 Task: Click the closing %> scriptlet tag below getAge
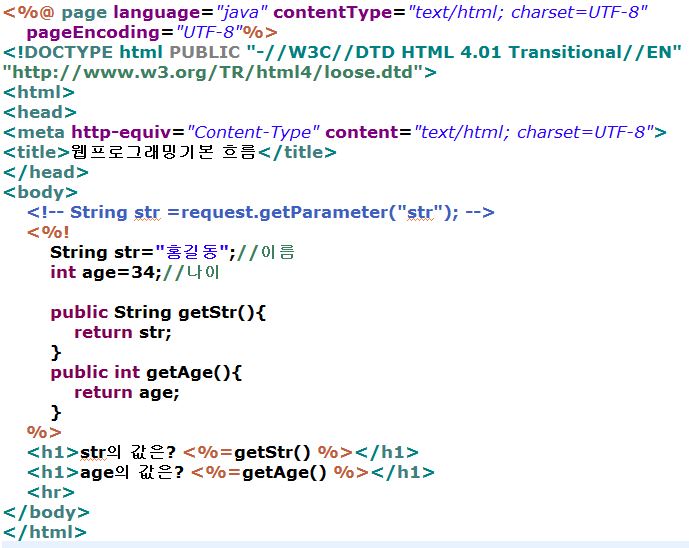[44, 432]
